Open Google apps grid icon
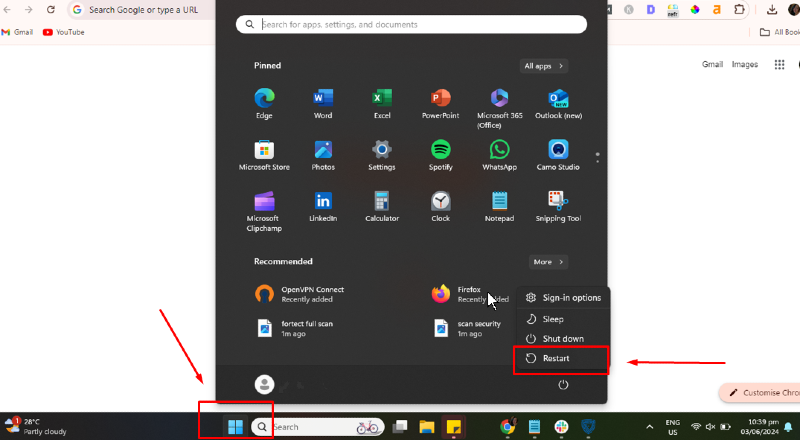This screenshot has height=440, width=800. (x=779, y=64)
